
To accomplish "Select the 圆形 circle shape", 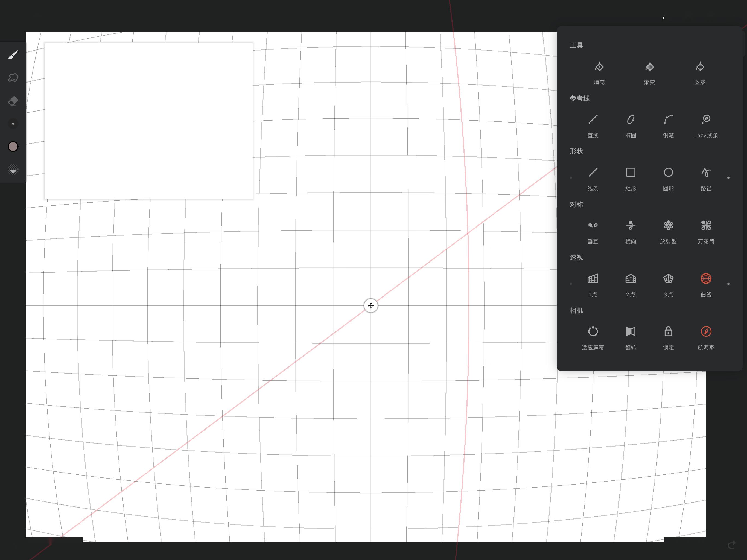I will (x=668, y=179).
